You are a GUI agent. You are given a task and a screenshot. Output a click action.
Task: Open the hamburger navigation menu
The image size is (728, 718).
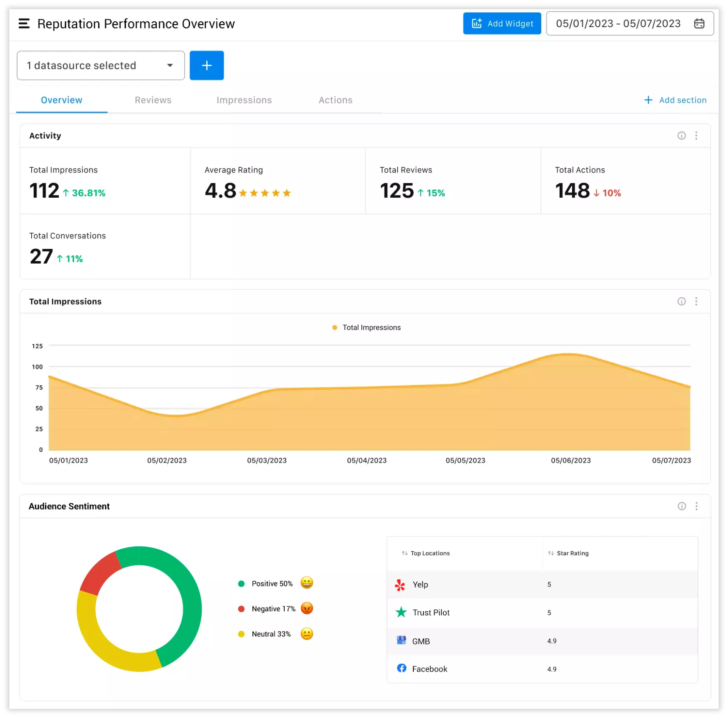pos(24,24)
